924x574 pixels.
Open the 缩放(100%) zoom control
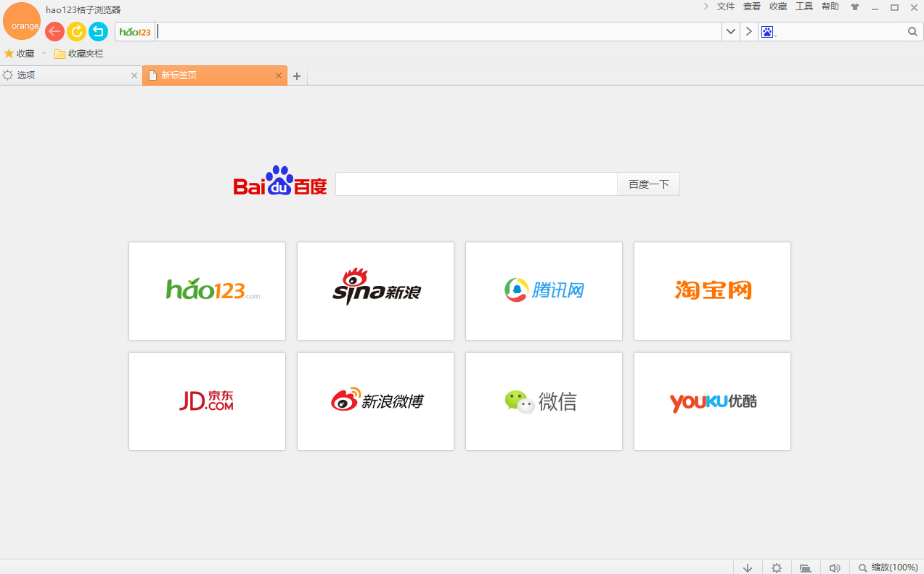pyautogui.click(x=888, y=567)
